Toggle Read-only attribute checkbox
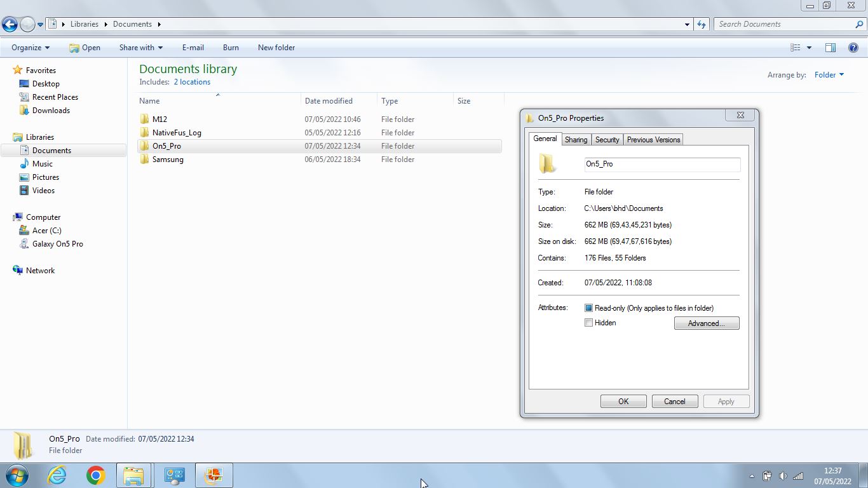The image size is (868, 488). (588, 308)
